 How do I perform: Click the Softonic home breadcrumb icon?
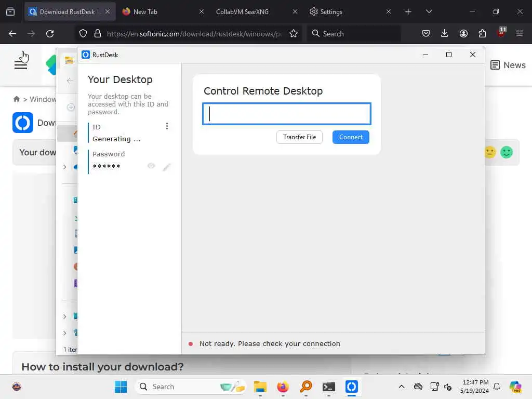tap(16, 99)
